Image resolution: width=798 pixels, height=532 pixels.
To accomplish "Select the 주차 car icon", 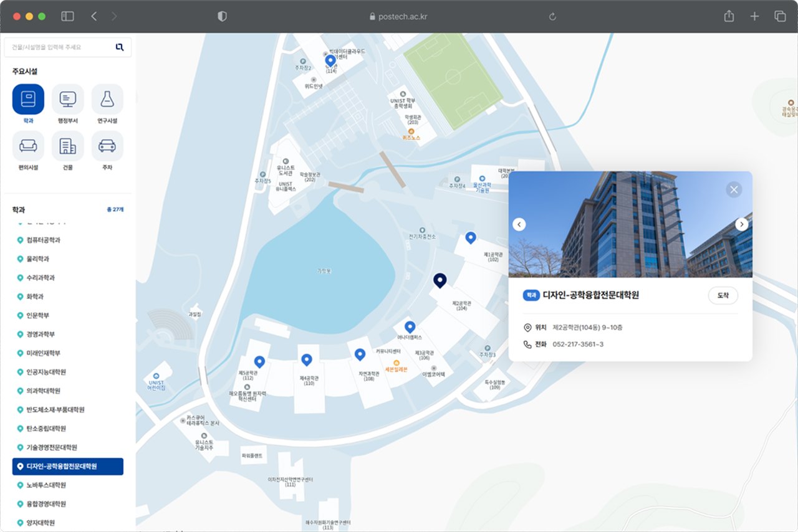I will (107, 146).
